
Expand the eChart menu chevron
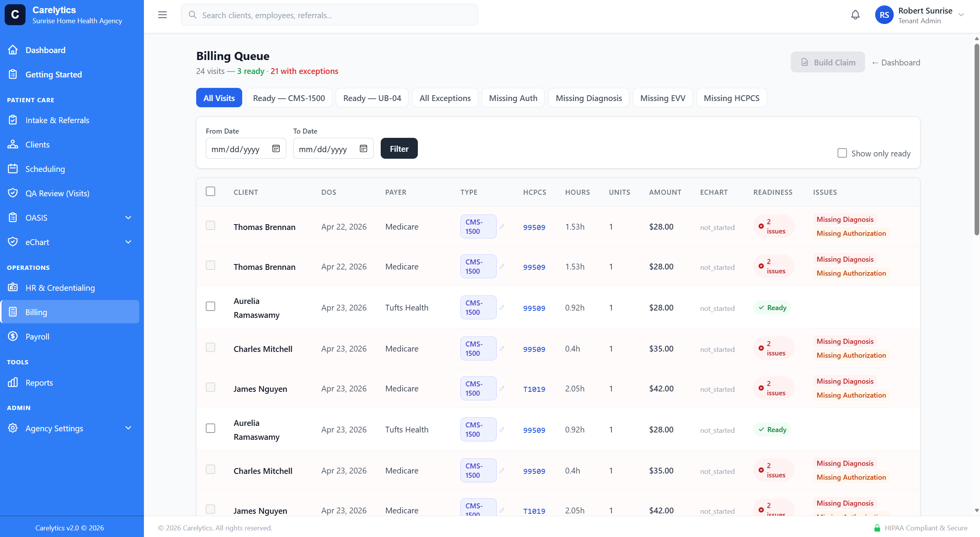[x=128, y=242]
